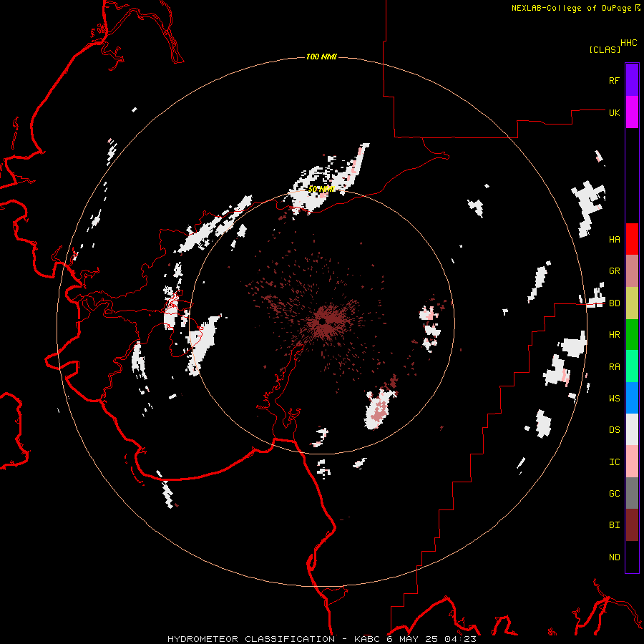The width and height of the screenshot is (644, 644).
Task: Click the IC light pink legend swatch
Action: (632, 462)
